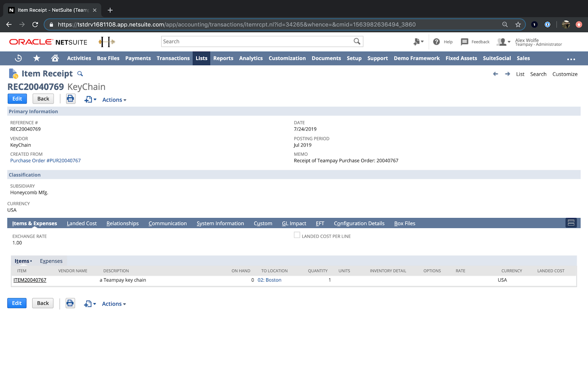Open the Reports menu
Image resolution: width=588 pixels, height=368 pixels.
(x=223, y=58)
